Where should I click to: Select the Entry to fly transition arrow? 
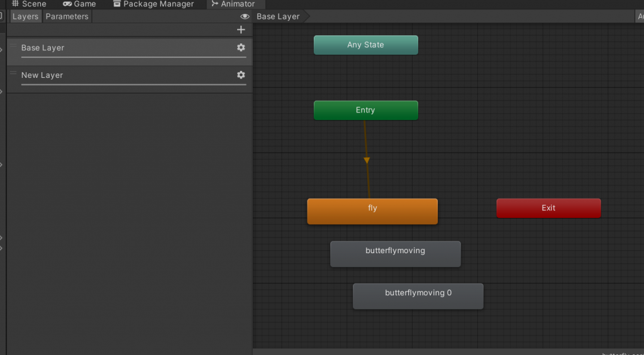[367, 160]
